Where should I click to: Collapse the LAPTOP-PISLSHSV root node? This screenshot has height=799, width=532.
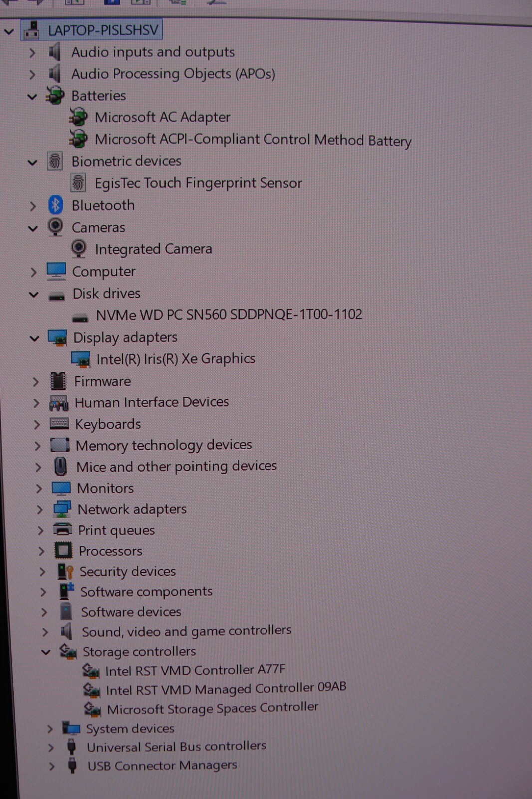[9, 31]
